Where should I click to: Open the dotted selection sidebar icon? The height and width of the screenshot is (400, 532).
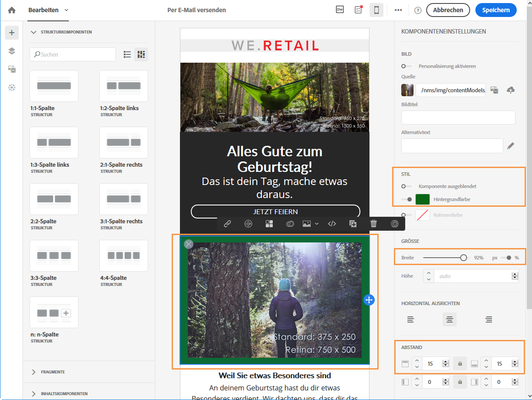(x=12, y=87)
